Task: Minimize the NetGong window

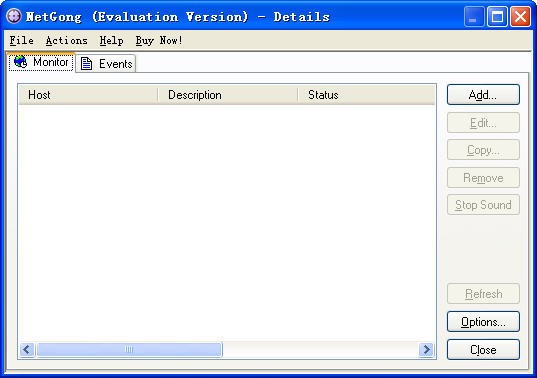Action: tap(474, 16)
